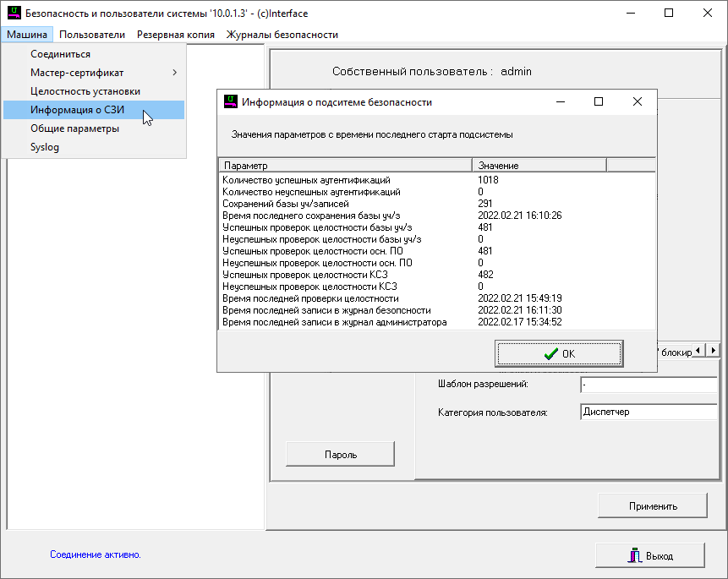Select Соединиться from the Машина menu
The width and height of the screenshot is (728, 579).
tap(60, 54)
